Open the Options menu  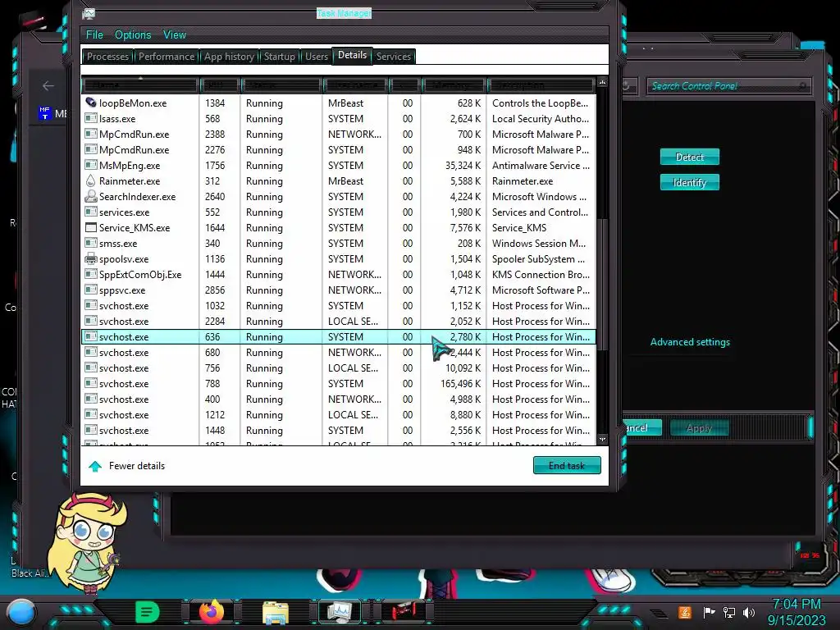[133, 34]
